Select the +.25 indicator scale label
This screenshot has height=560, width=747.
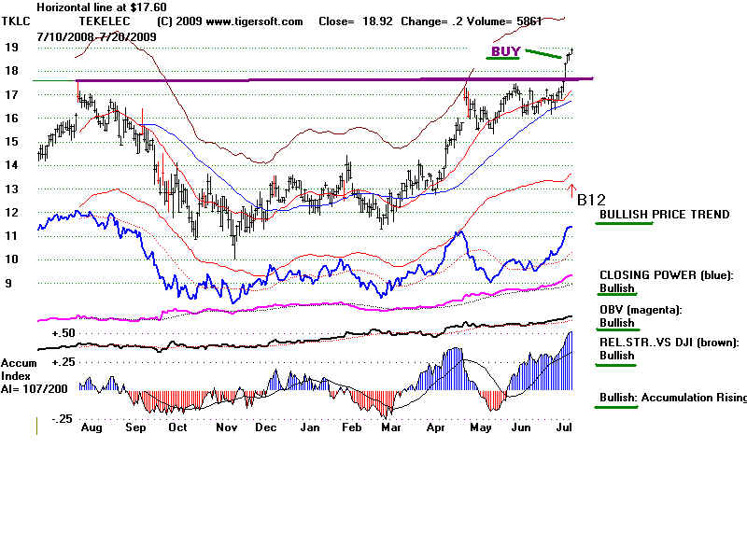tap(63, 362)
